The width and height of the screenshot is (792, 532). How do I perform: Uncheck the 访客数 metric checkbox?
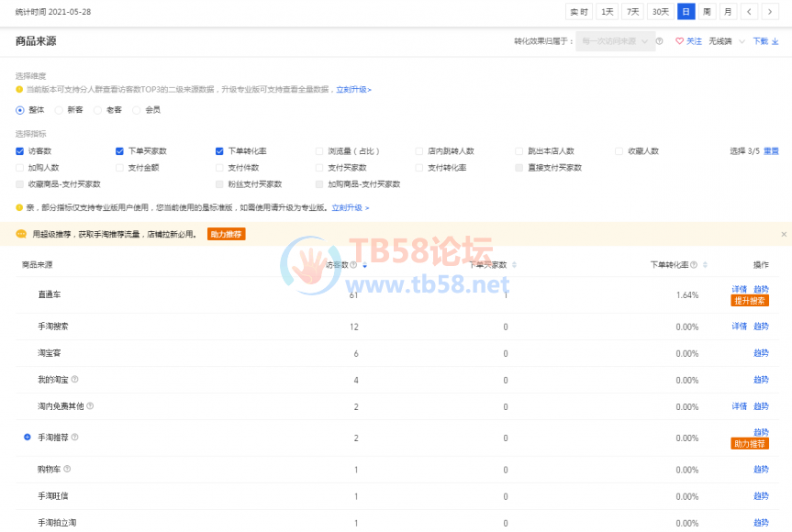point(20,150)
